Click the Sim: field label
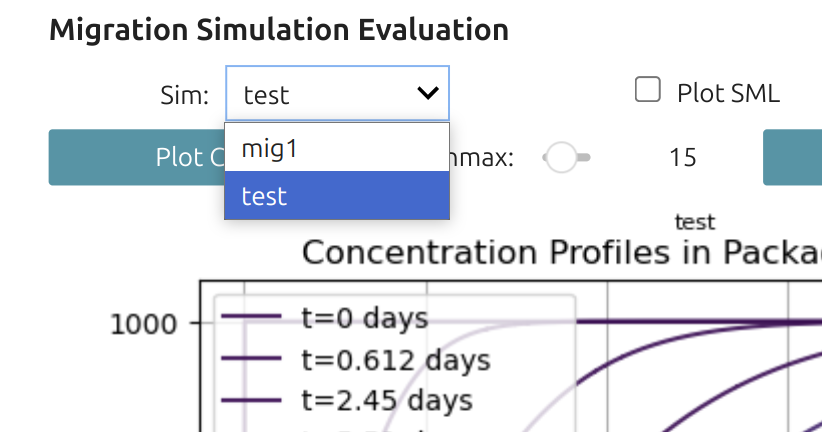Viewport: 822px width, 432px height. (184, 95)
